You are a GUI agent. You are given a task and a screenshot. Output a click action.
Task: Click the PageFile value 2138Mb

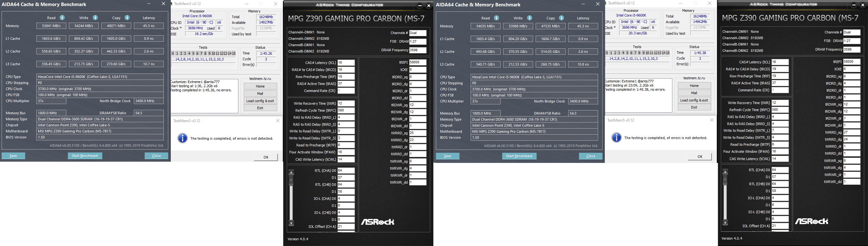tap(266, 28)
